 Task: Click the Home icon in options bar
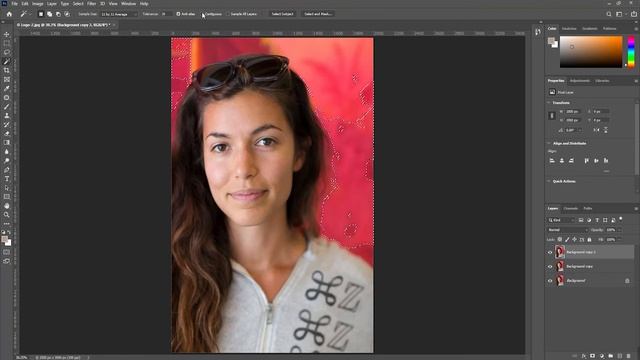click(x=9, y=14)
